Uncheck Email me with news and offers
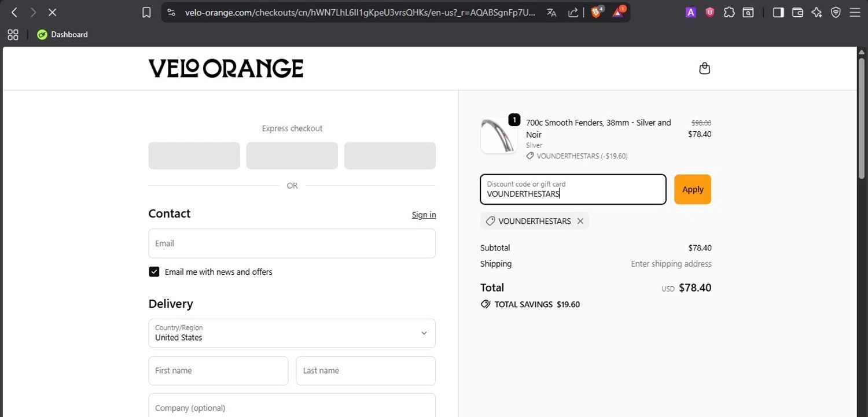Viewport: 868px width, 417px height. [154, 272]
